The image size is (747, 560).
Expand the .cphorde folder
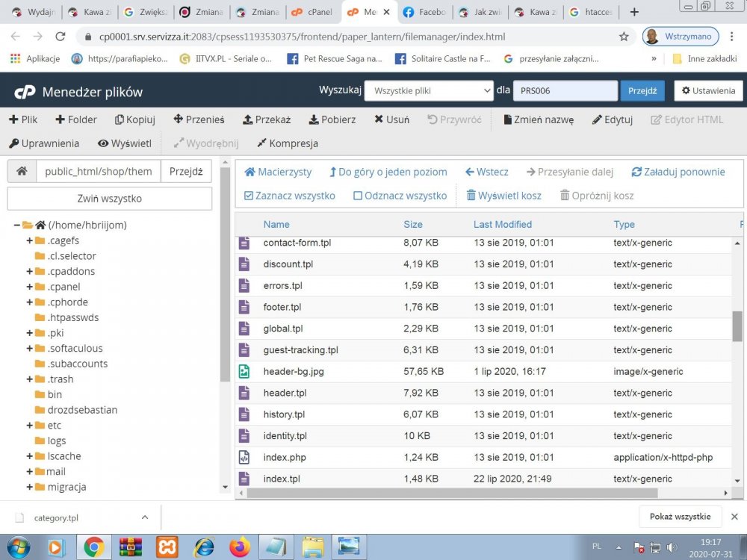(x=30, y=302)
